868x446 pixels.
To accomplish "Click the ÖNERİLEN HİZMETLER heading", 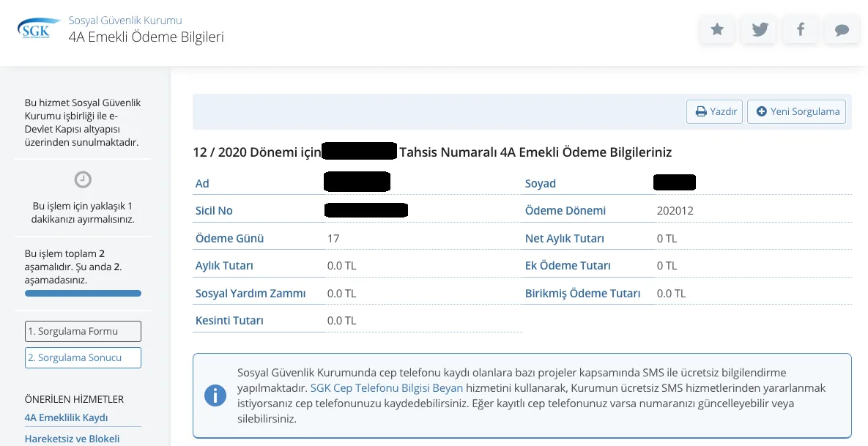I will pyautogui.click(x=74, y=399).
